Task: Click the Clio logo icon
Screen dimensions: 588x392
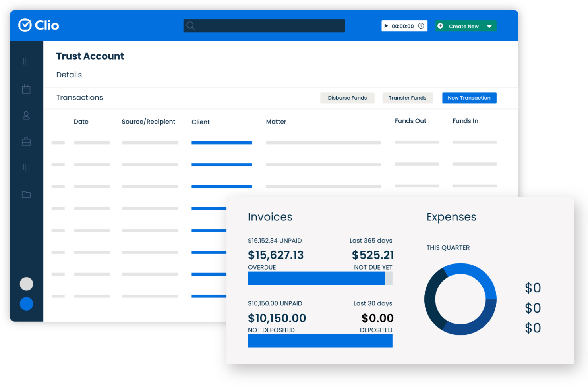Action: [25, 25]
